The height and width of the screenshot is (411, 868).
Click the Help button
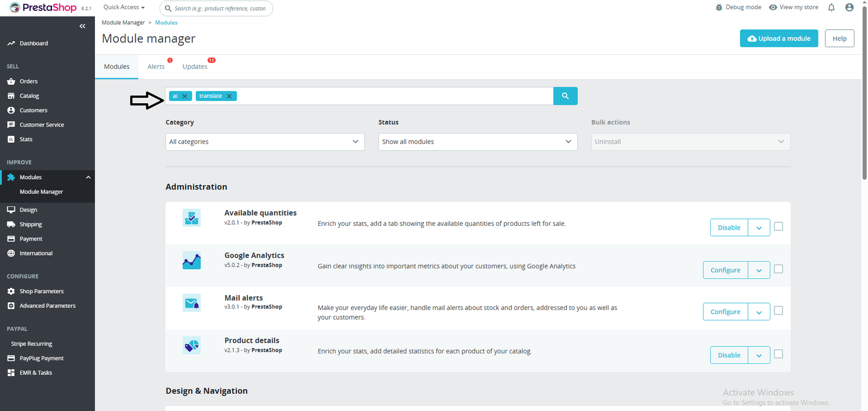pos(840,39)
